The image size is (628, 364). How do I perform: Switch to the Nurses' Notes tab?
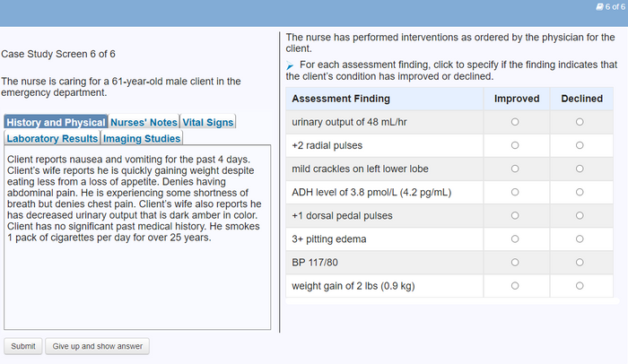(144, 122)
